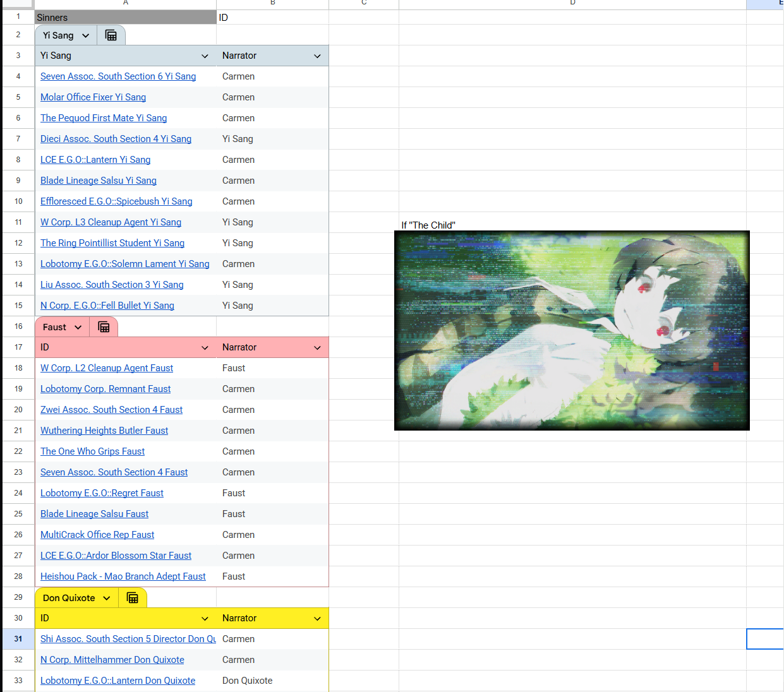Open The Pequod First Mate Yi Sang link
The height and width of the screenshot is (692, 784).
pos(104,118)
